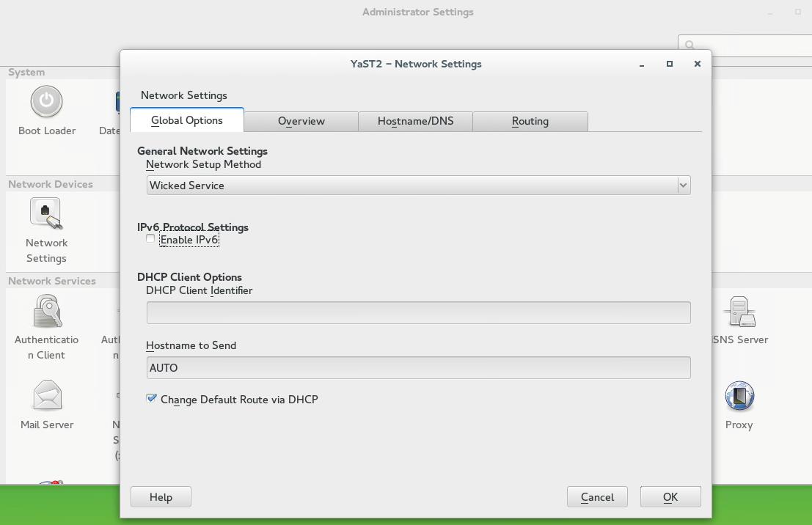Select the Routing tab
Image resolution: width=812 pixels, height=525 pixels.
(530, 121)
